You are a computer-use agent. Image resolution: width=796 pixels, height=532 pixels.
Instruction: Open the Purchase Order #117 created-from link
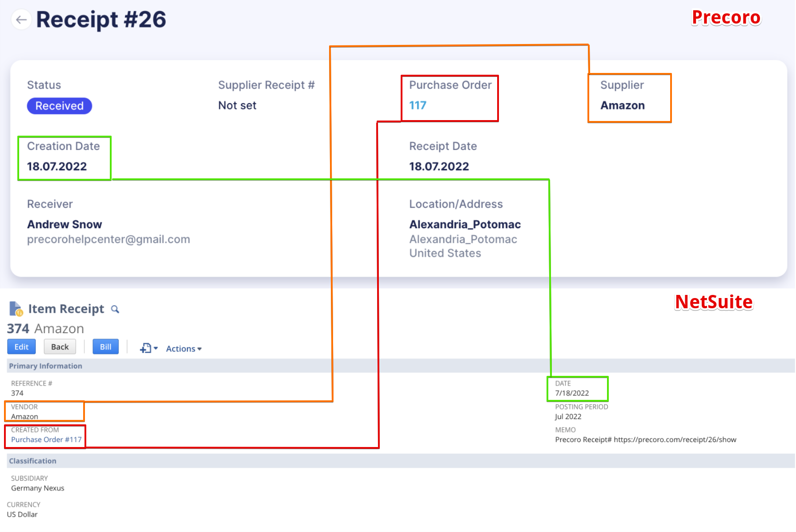coord(46,439)
